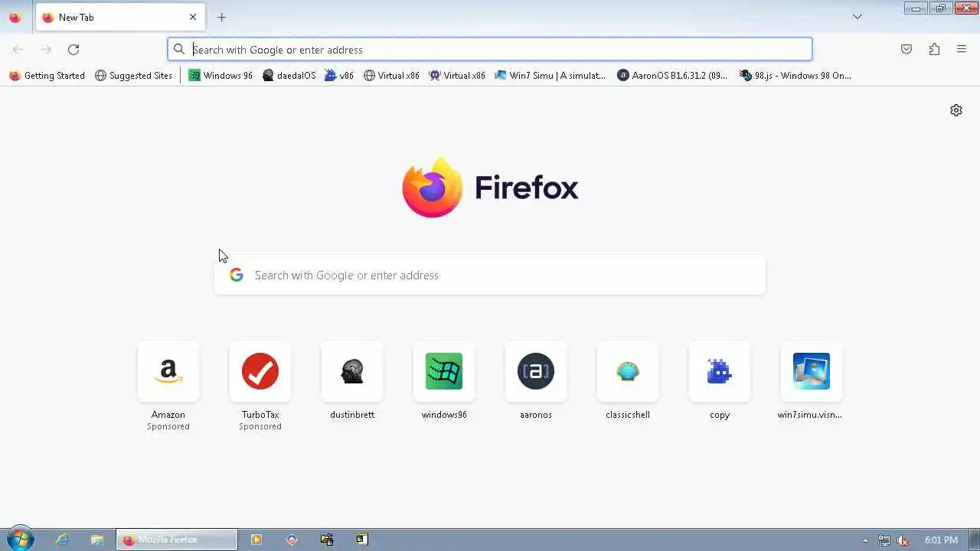The width and height of the screenshot is (980, 551).
Task: Open the AaronOS B1.6.31.2 bookmark
Action: coord(672,76)
